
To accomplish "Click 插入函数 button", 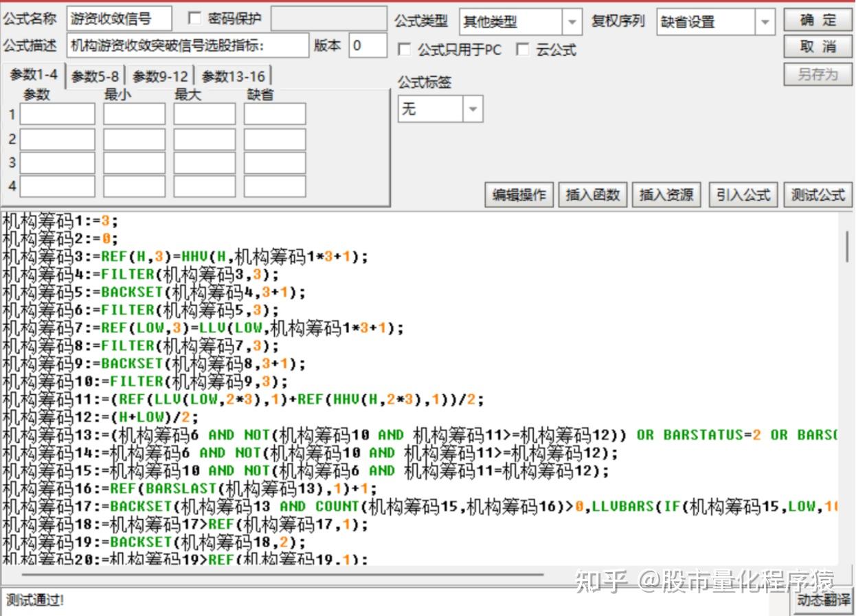I will [593, 195].
